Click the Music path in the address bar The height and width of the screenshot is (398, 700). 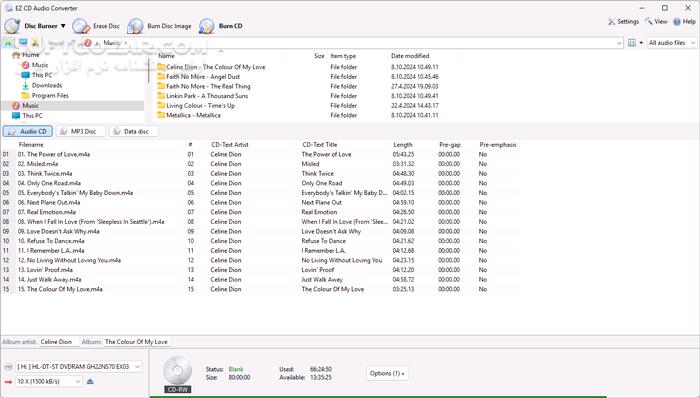coord(112,43)
